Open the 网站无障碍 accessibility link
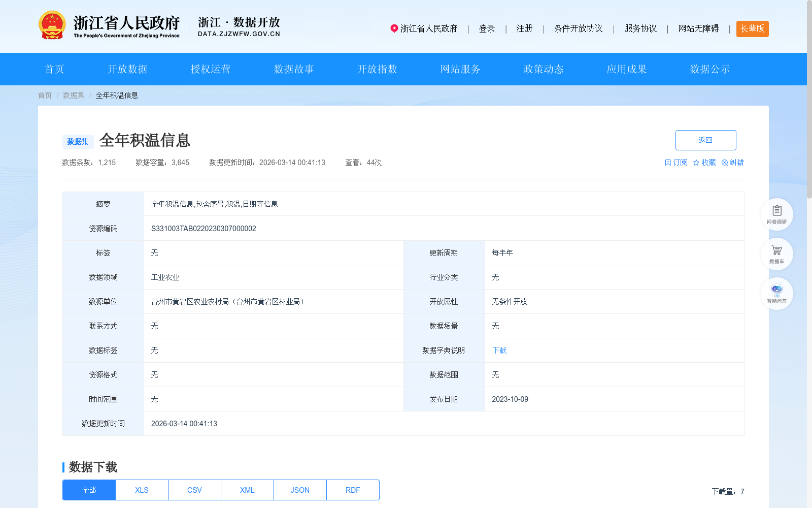Screen dimensions: 812x508 [x=698, y=29]
